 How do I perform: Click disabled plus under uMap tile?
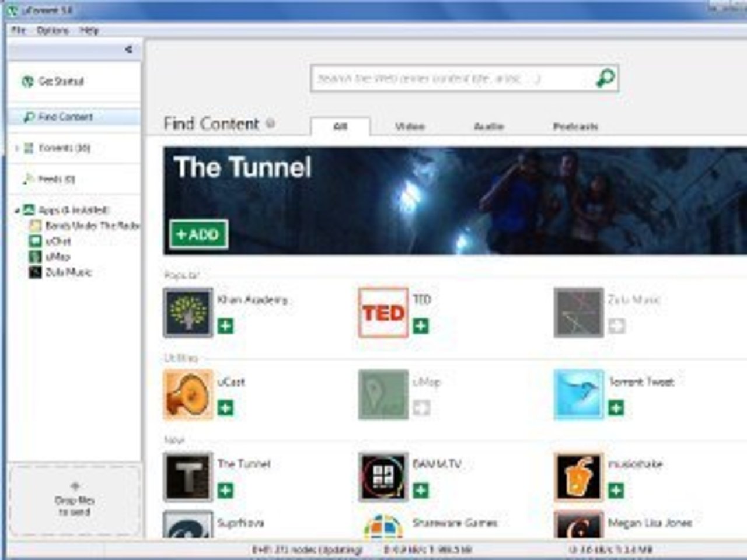click(x=421, y=408)
